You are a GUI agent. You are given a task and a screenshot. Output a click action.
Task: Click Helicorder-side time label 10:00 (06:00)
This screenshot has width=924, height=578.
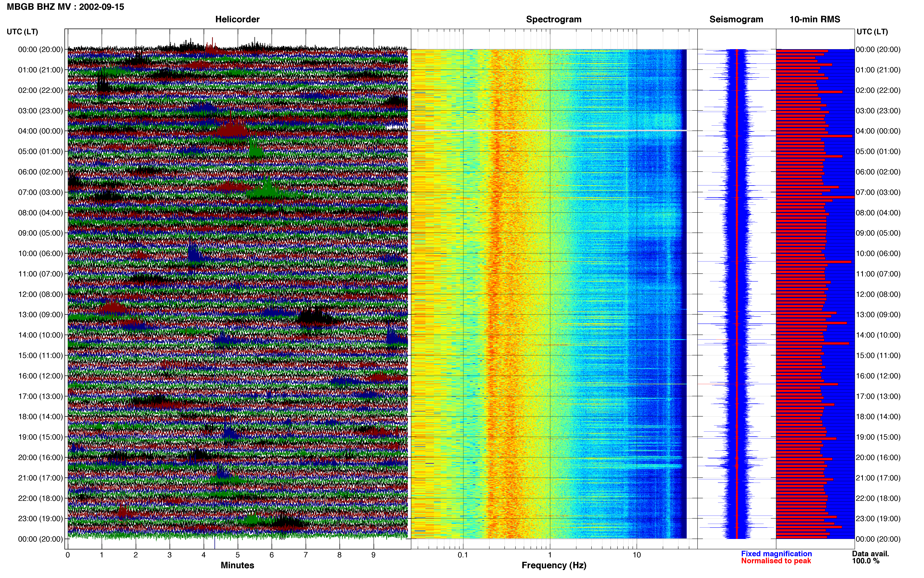click(x=41, y=253)
